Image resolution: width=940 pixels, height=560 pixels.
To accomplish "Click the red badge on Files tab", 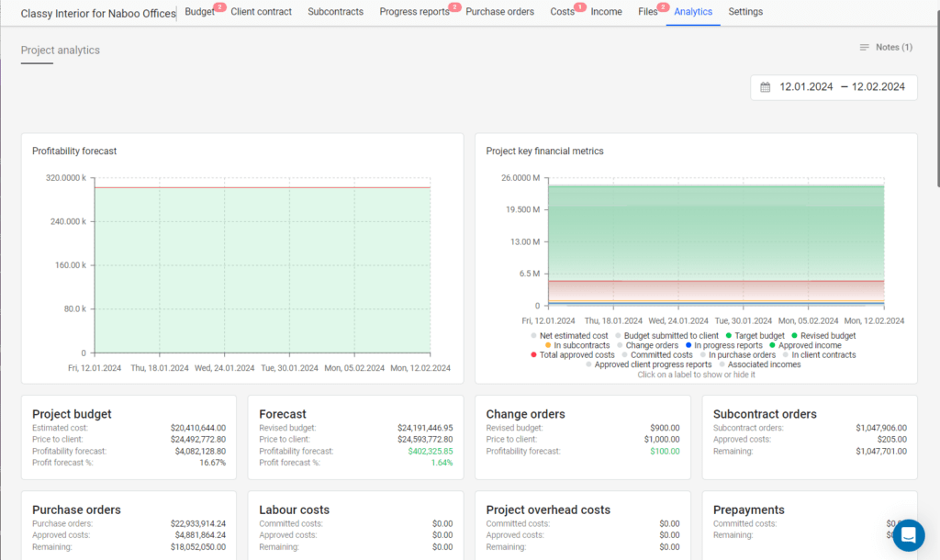I will pyautogui.click(x=663, y=7).
